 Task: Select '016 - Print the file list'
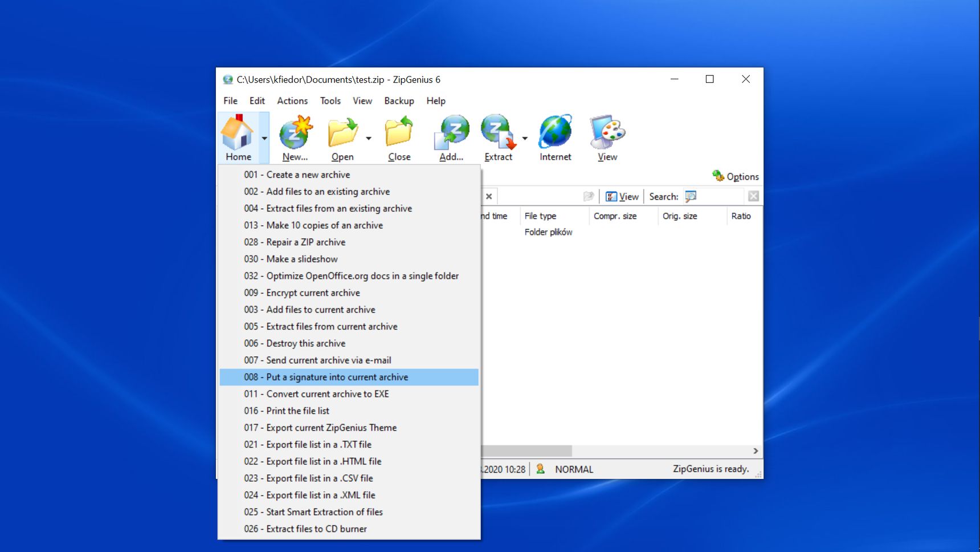349,411
